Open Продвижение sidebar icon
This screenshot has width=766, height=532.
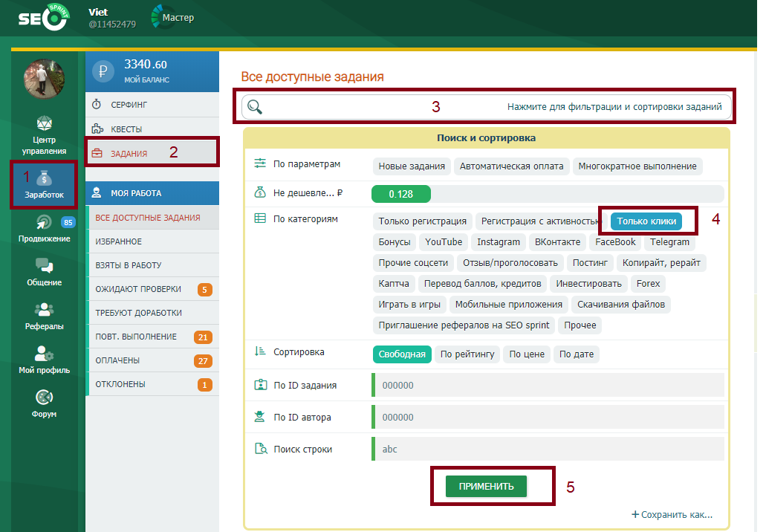[44, 223]
